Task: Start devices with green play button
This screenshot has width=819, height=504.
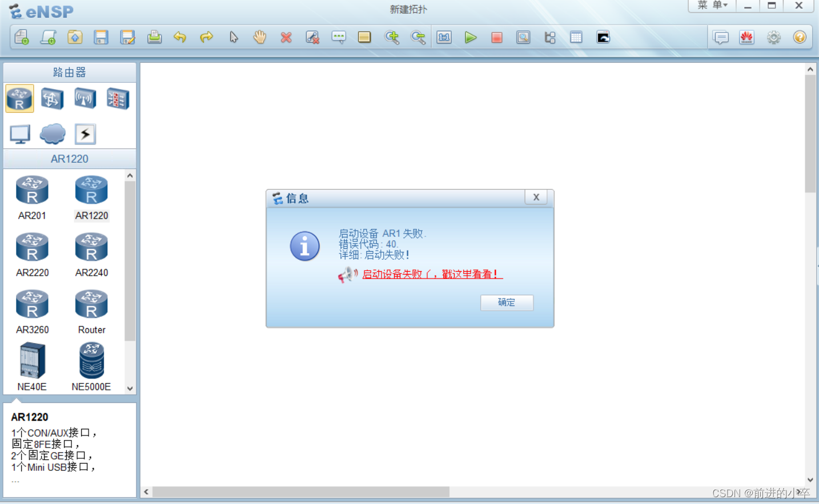Action: [x=471, y=38]
